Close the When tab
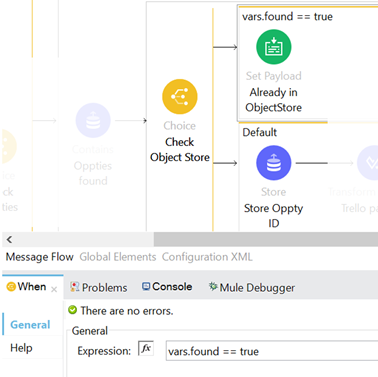378x377 pixels. (x=54, y=290)
